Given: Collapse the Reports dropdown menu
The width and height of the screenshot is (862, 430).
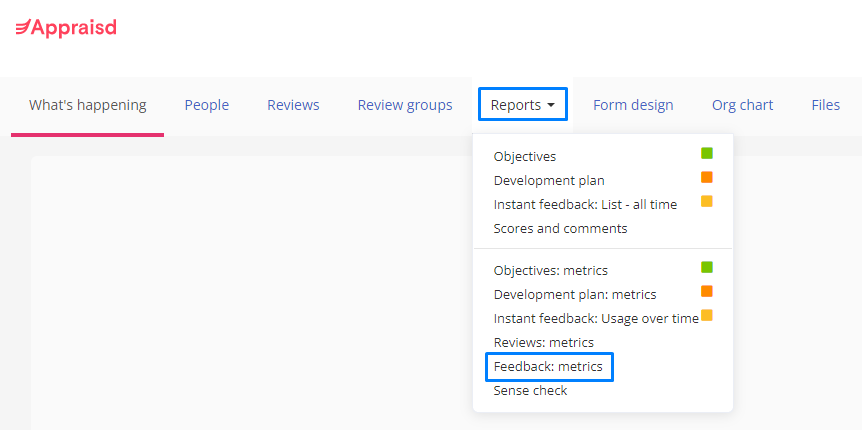Looking at the screenshot, I should tap(523, 104).
